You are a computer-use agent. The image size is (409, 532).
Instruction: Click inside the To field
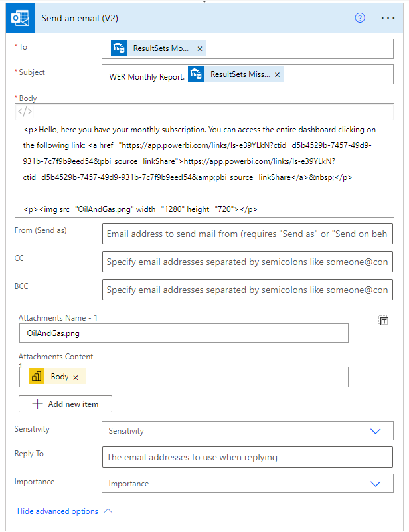tap(248, 49)
